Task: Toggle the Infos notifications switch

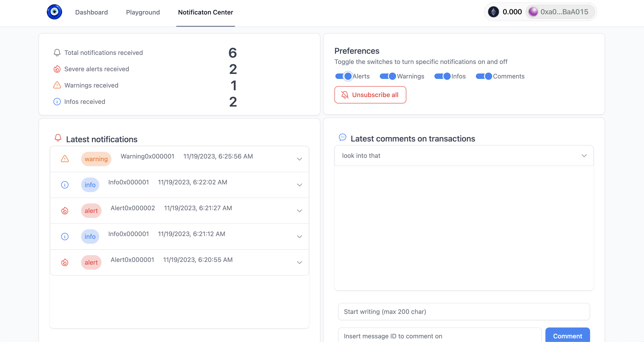Action: 443,76
